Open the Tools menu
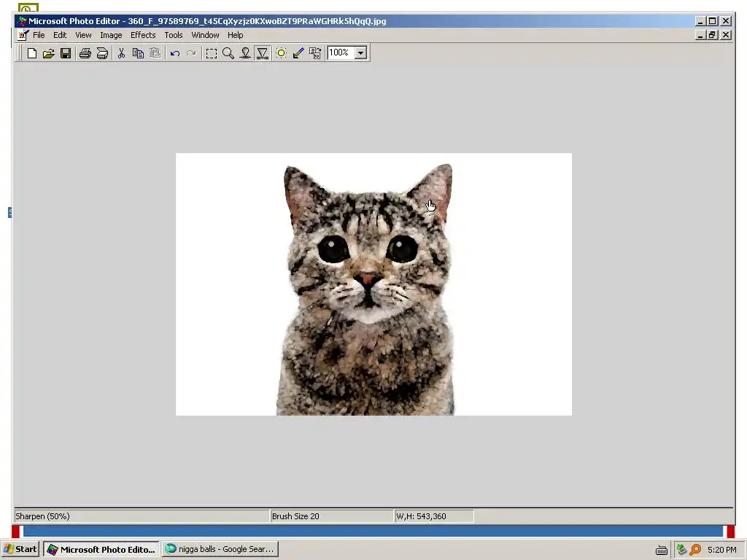 tap(174, 35)
